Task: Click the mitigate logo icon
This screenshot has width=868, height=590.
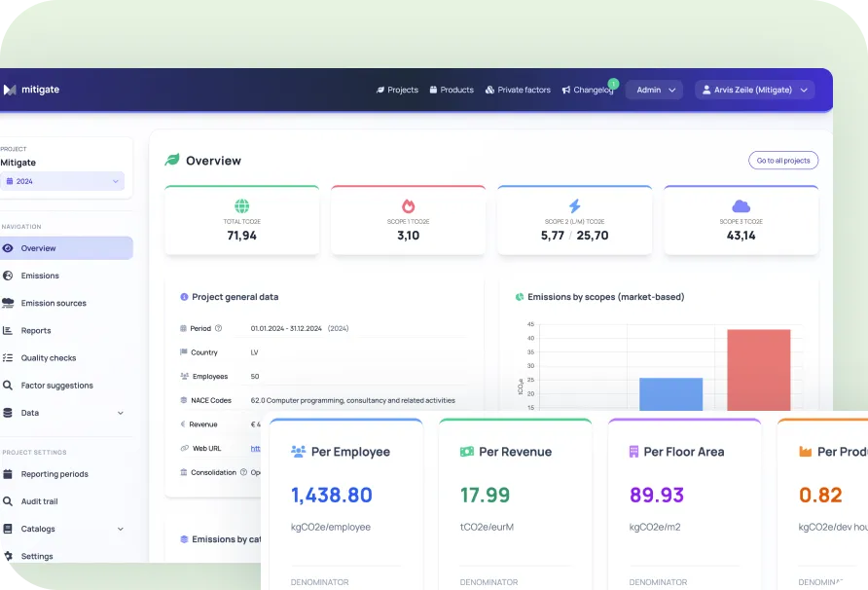Action: click(x=10, y=90)
